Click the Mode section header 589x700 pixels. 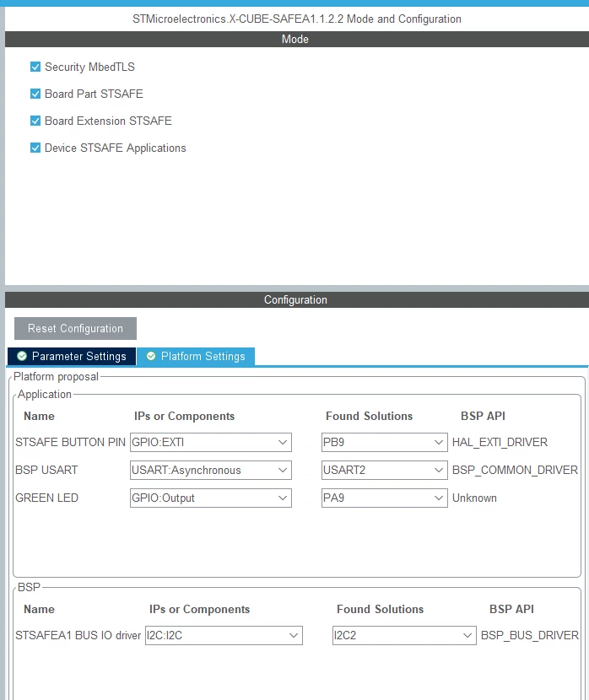(297, 40)
